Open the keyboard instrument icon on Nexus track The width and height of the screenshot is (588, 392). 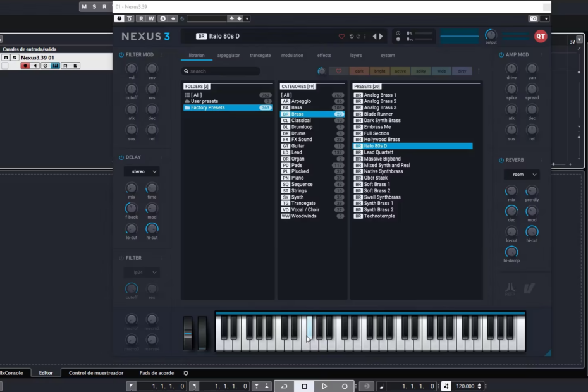[x=55, y=66]
